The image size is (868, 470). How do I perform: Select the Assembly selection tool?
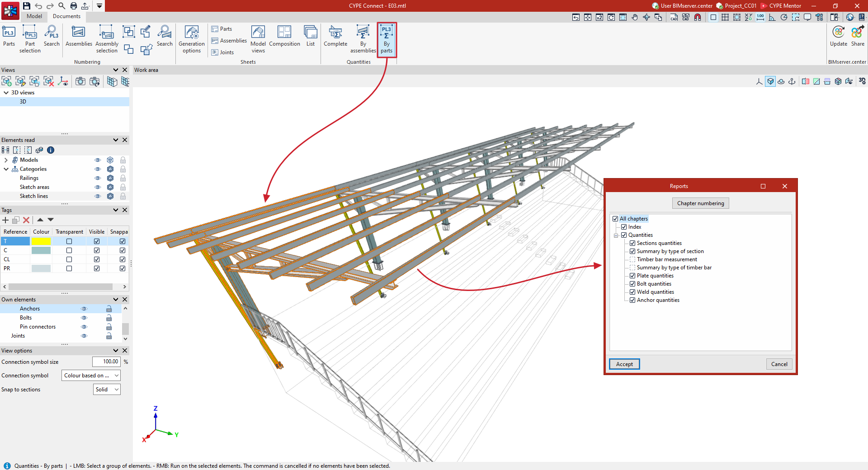pos(107,40)
